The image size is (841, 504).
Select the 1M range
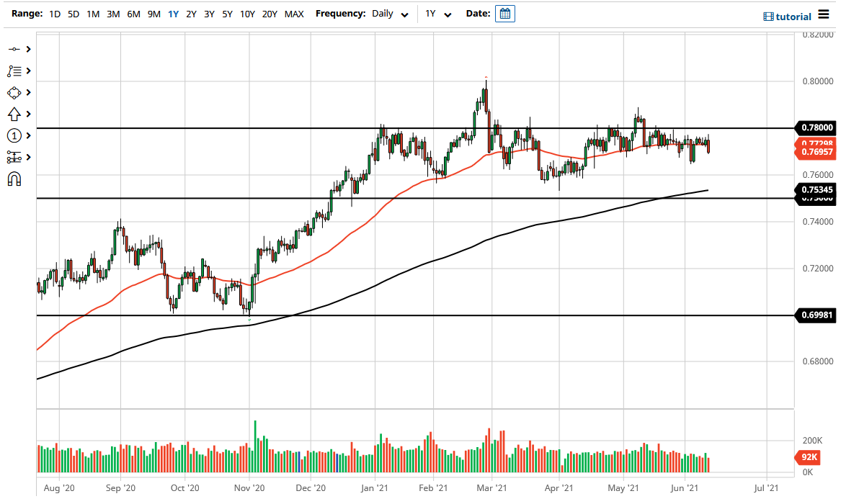click(94, 14)
